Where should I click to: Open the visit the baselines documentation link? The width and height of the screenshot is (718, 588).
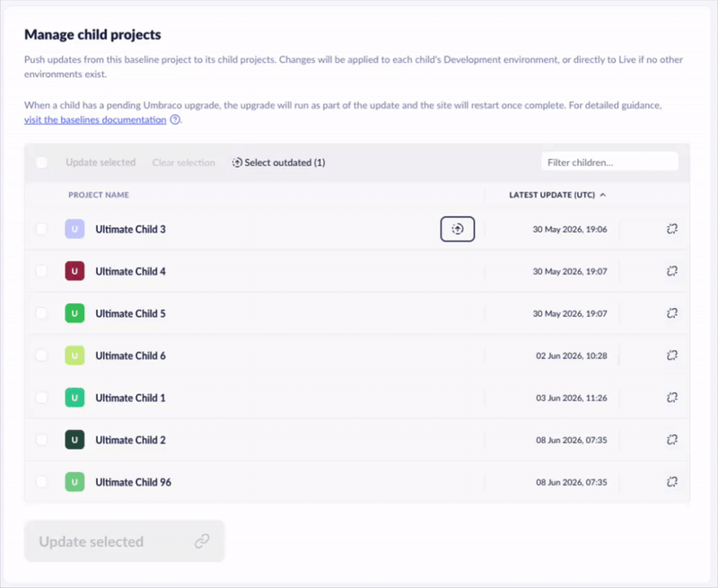pos(95,120)
